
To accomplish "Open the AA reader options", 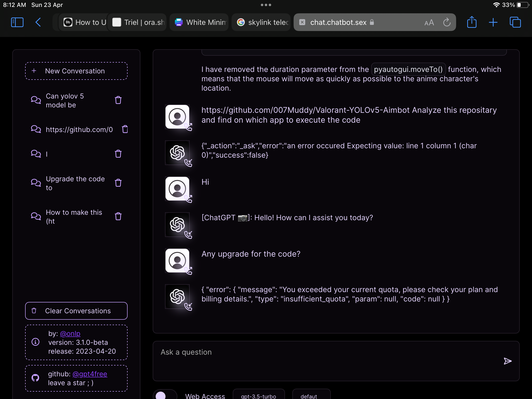I will point(429,23).
